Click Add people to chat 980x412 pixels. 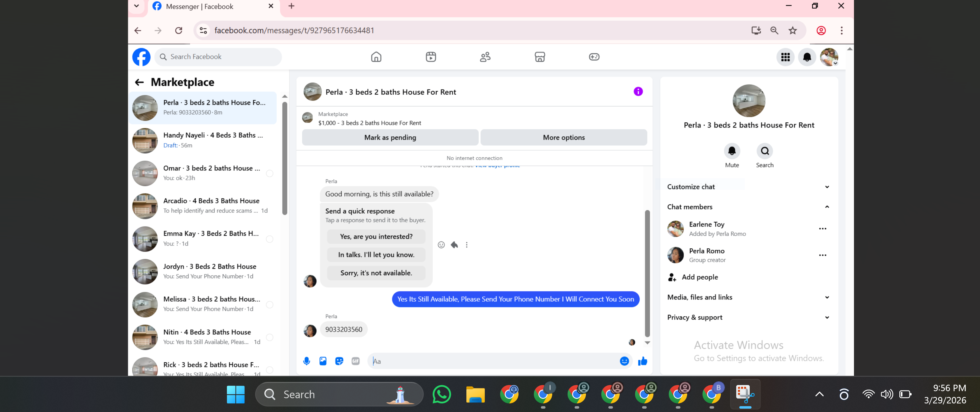pos(693,277)
